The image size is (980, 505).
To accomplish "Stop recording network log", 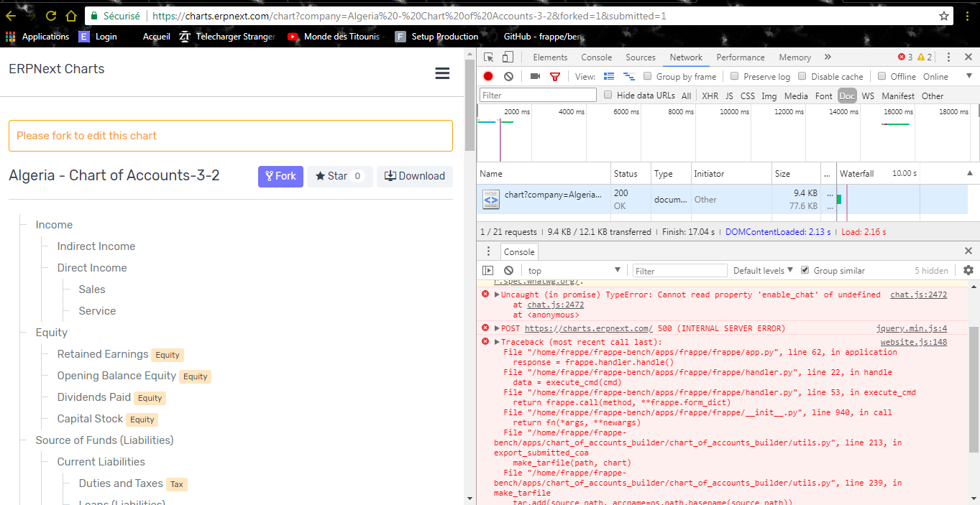I will click(487, 76).
